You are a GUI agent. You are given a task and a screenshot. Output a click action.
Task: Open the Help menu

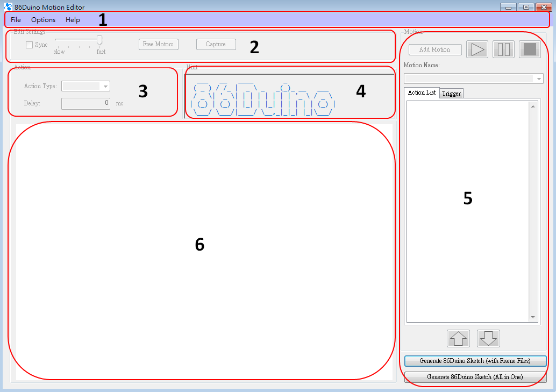(x=73, y=20)
